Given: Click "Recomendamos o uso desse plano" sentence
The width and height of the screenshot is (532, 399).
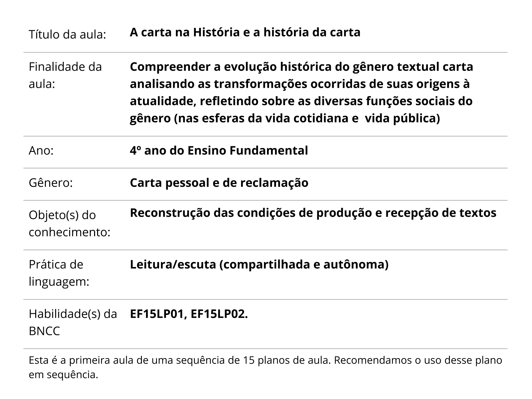Looking at the screenshot, I should (418, 360).
